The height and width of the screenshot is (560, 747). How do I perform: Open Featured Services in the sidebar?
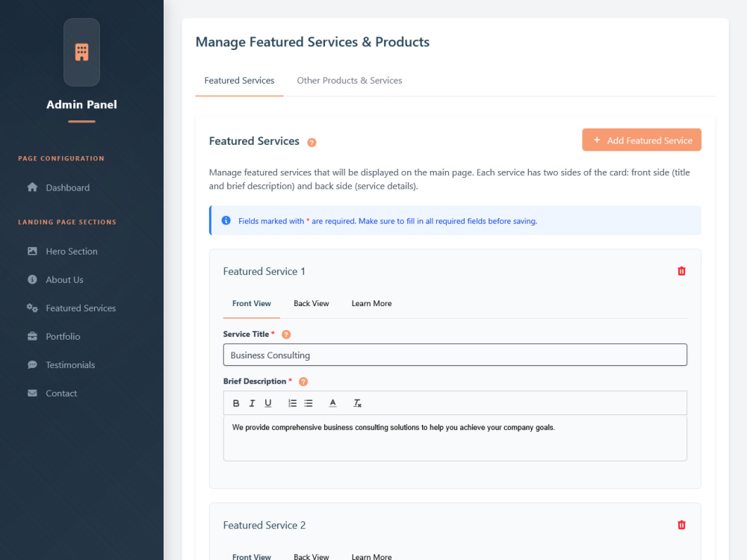click(x=81, y=308)
